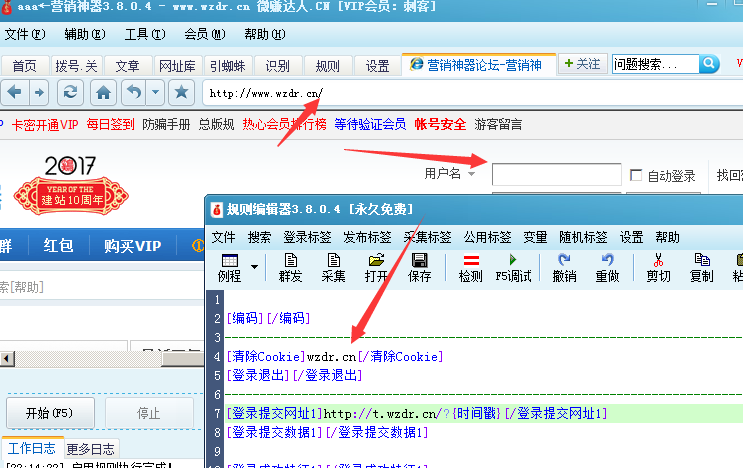
Task: Click 购买VIP in the forum navigation
Action: pyautogui.click(x=133, y=245)
